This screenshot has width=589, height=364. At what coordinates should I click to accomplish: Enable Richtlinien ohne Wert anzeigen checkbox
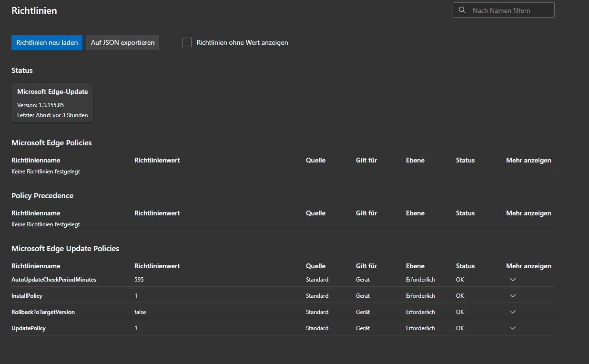click(187, 42)
